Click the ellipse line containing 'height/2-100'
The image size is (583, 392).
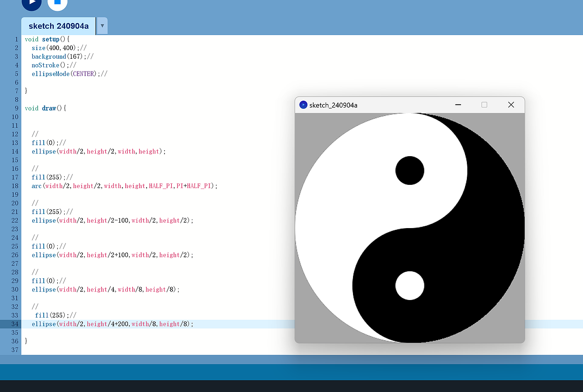point(113,221)
